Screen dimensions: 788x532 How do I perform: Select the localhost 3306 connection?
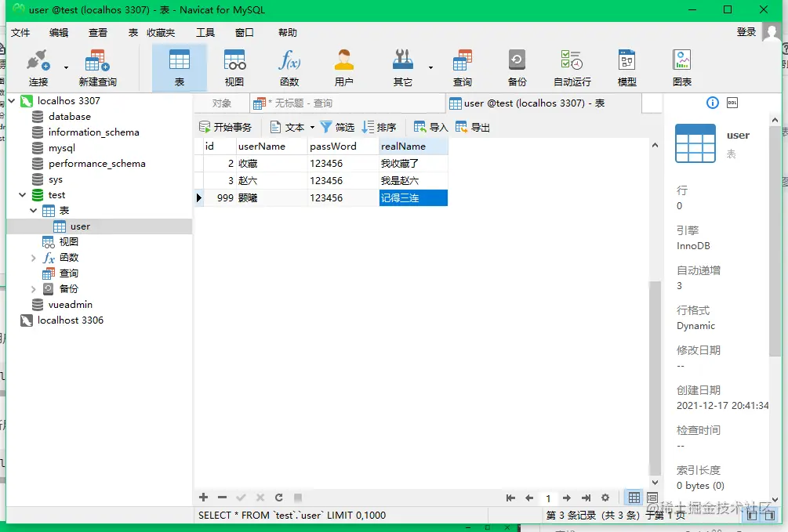[71, 320]
